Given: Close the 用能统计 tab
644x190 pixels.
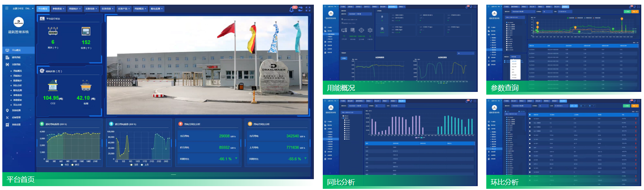Looking at the screenshot, I should point(80,9).
